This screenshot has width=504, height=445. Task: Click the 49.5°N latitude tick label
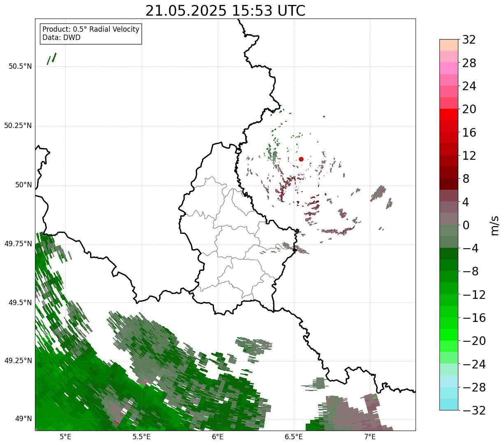point(20,303)
